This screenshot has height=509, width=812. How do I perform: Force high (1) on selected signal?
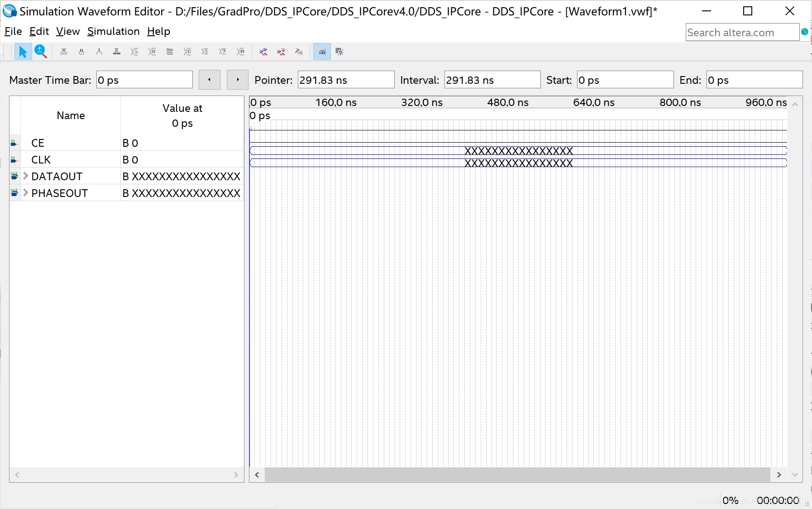point(99,52)
